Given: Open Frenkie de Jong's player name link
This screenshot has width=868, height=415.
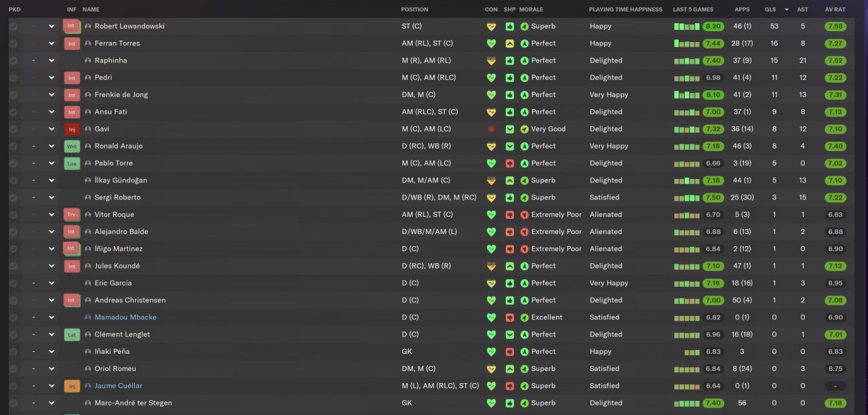Looking at the screenshot, I should 121,94.
